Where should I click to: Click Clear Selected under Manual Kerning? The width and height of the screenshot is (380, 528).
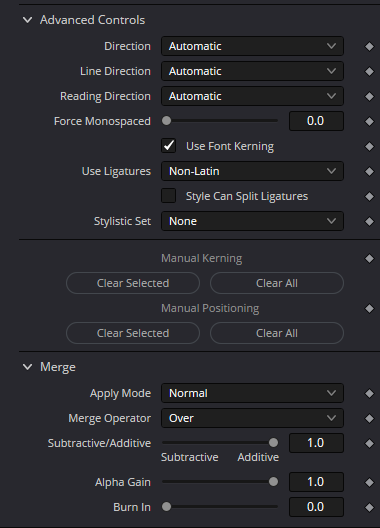coord(133,283)
